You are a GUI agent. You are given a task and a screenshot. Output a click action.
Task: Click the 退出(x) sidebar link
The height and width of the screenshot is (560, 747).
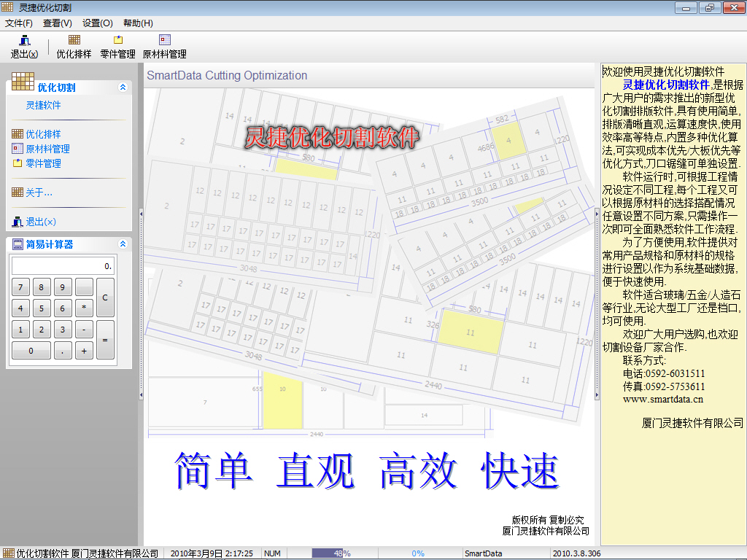[41, 222]
